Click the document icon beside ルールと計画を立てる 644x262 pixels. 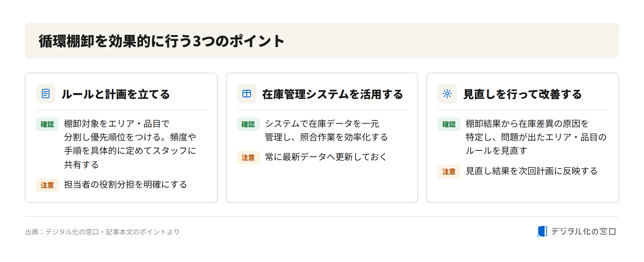[46, 94]
